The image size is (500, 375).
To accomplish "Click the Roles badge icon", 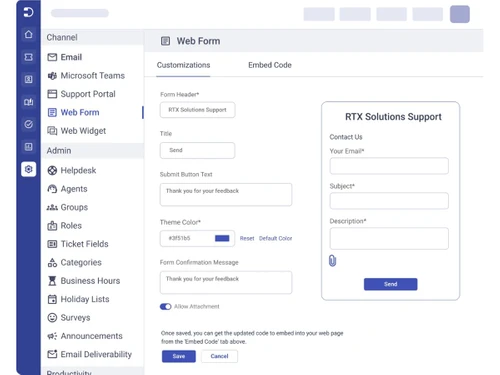I will point(52,226).
